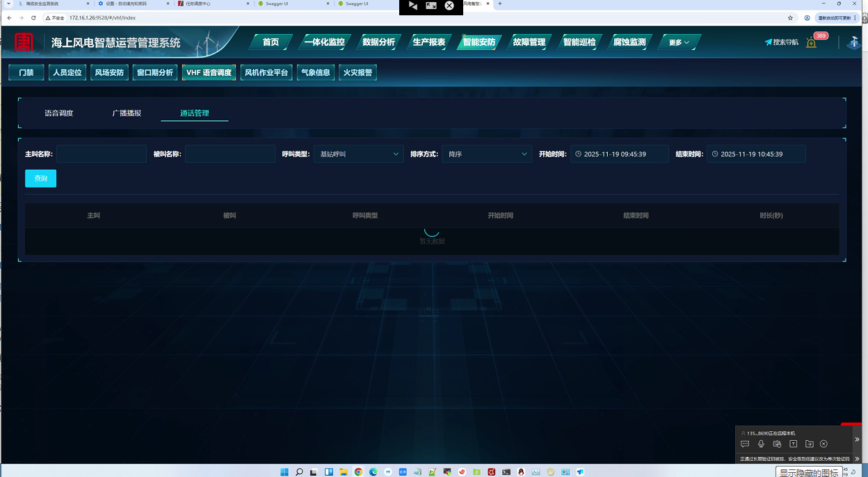Viewport: 868px width, 477px height.
Task: Open the 故障管理 top navigation item
Action: (529, 42)
